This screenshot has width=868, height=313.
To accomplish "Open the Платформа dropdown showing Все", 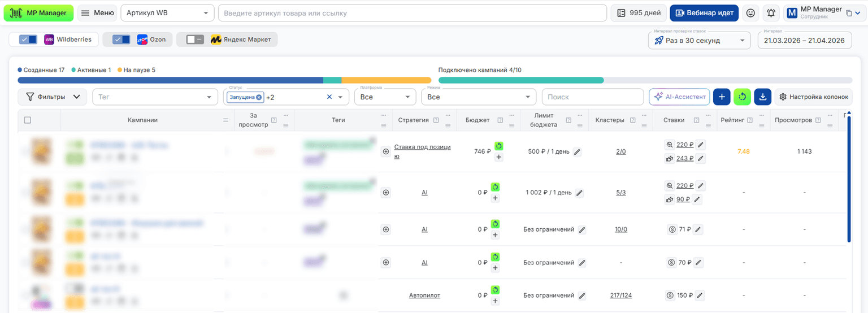I will [385, 97].
